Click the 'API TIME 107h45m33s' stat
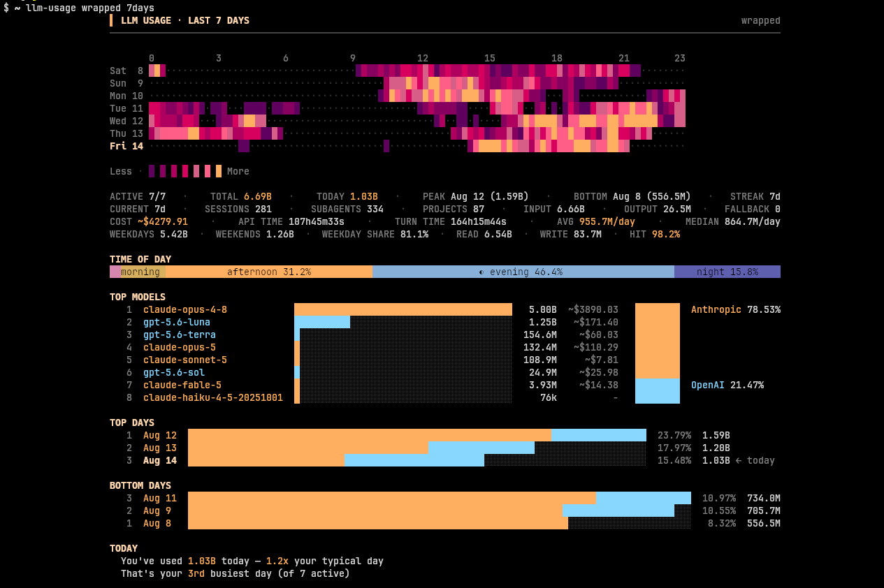The width and height of the screenshot is (884, 588). (291, 221)
